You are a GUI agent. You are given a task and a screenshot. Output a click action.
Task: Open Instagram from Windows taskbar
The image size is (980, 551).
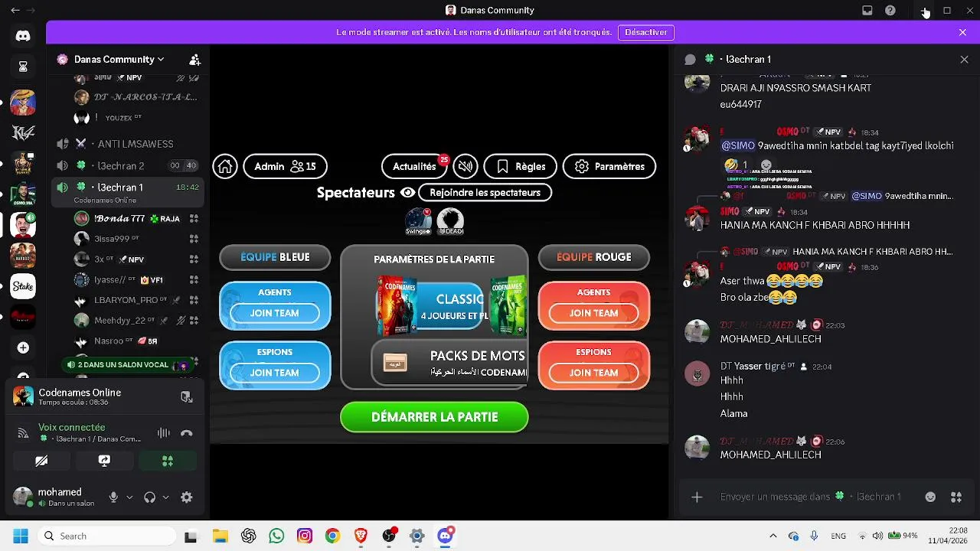pos(305,536)
